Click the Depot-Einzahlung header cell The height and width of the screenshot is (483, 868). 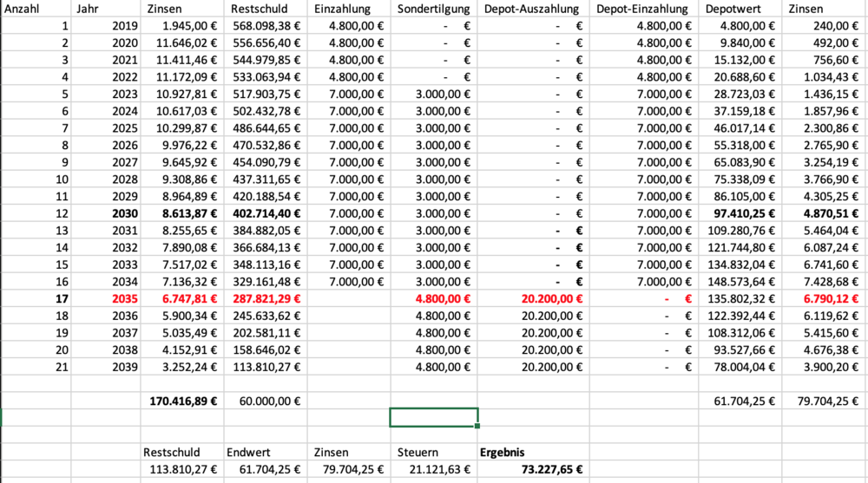click(x=644, y=9)
